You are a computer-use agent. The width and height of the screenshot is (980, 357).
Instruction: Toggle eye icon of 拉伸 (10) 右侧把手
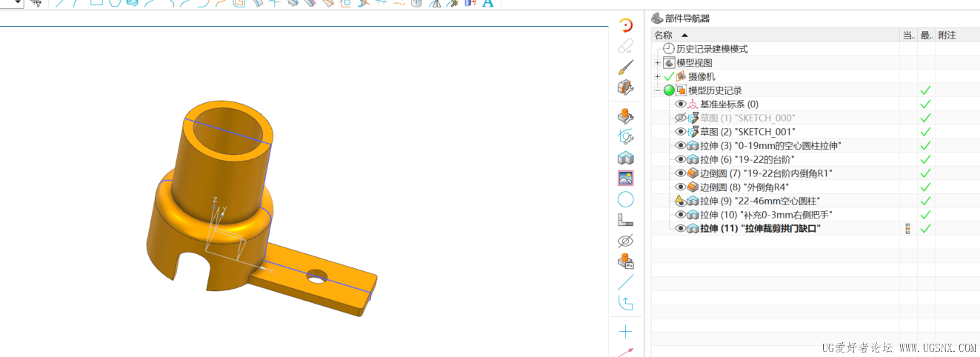(x=681, y=215)
